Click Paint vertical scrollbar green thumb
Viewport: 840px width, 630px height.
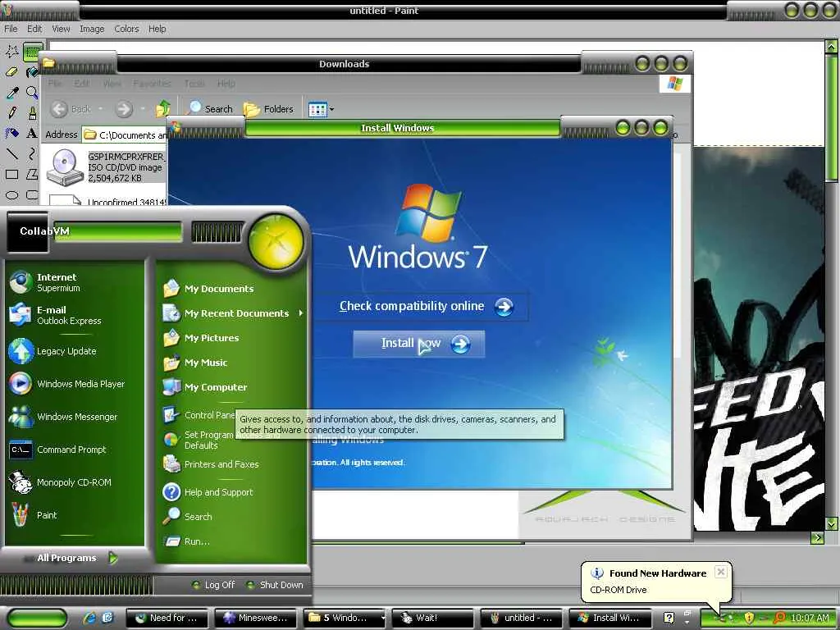pyautogui.click(x=831, y=118)
